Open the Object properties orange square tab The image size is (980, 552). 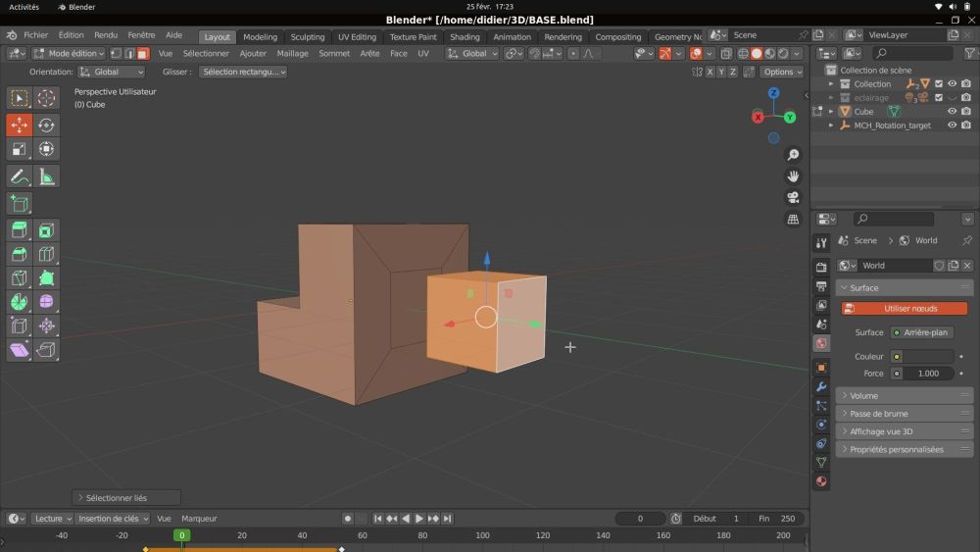click(822, 368)
